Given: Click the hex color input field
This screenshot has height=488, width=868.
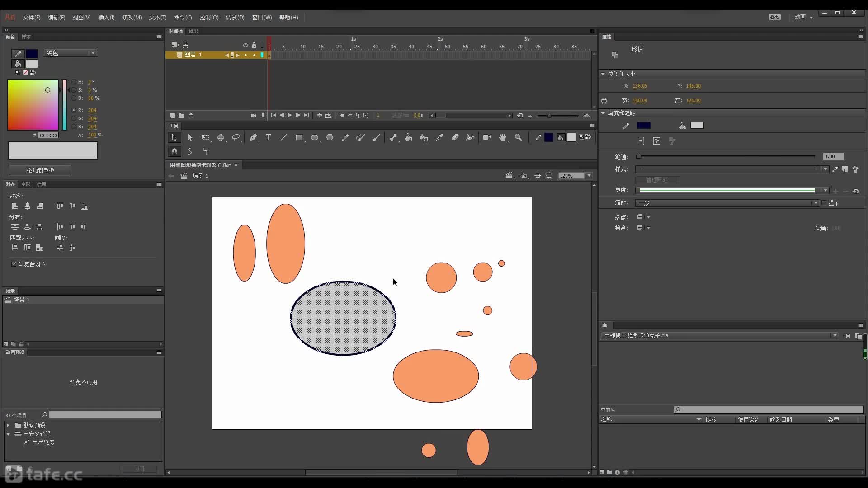Looking at the screenshot, I should click(x=48, y=135).
